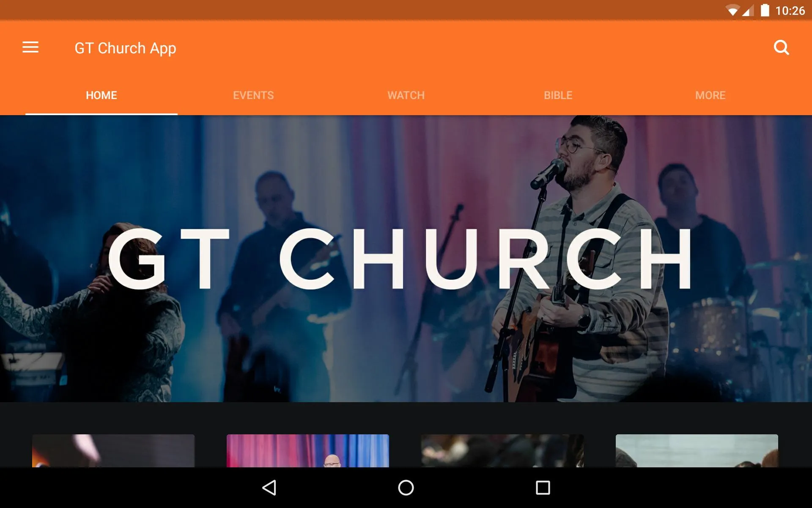The width and height of the screenshot is (812, 508).
Task: Click the search icon
Action: tap(782, 47)
